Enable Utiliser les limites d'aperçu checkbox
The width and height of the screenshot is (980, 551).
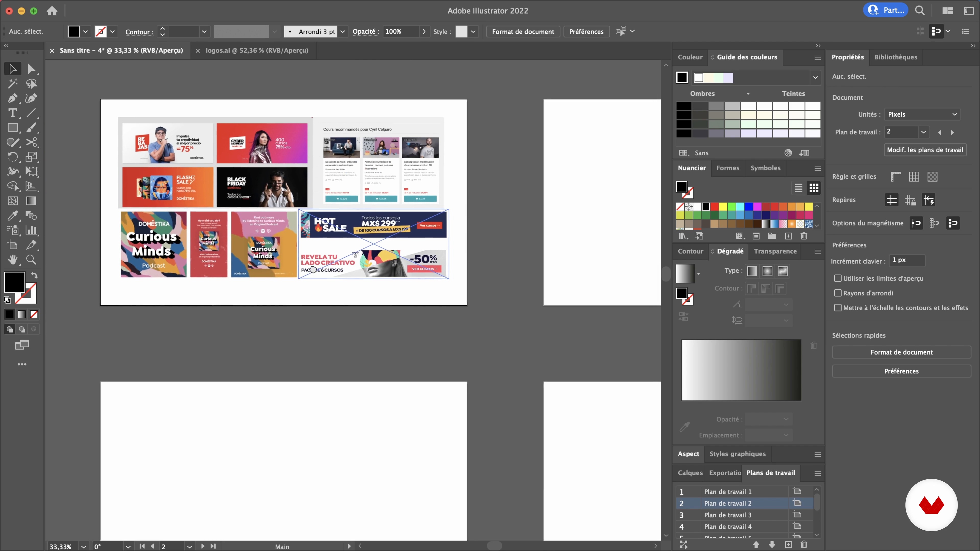[838, 278]
